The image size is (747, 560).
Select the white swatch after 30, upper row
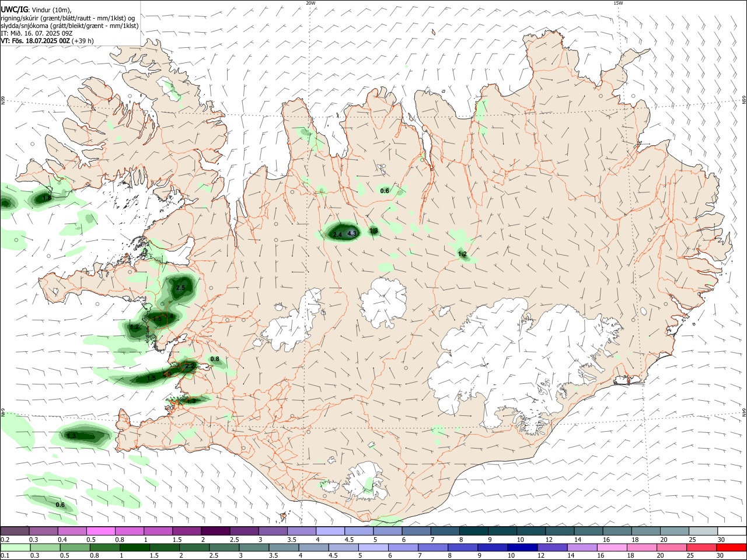pyautogui.click(x=732, y=531)
